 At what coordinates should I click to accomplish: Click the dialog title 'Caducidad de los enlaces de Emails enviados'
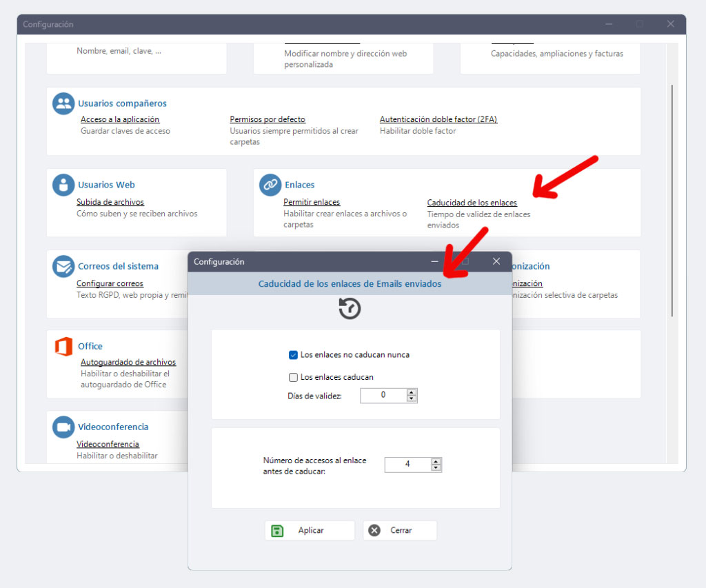pyautogui.click(x=350, y=284)
